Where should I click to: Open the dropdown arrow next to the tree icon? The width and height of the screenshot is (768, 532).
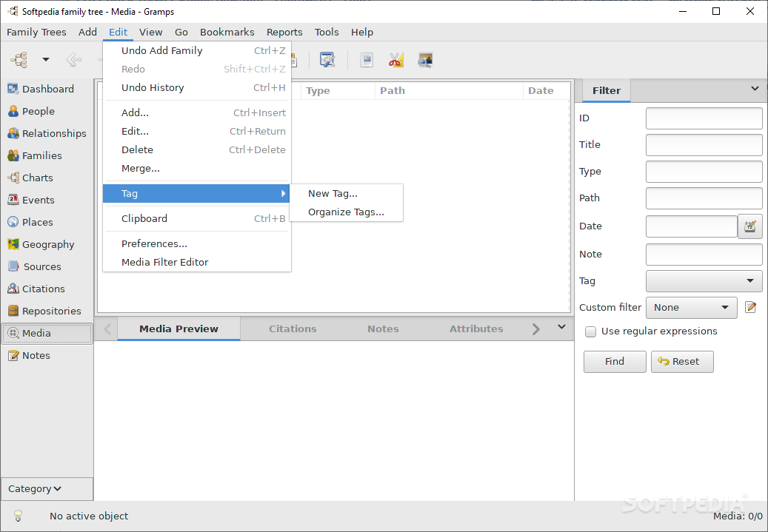coord(46,60)
